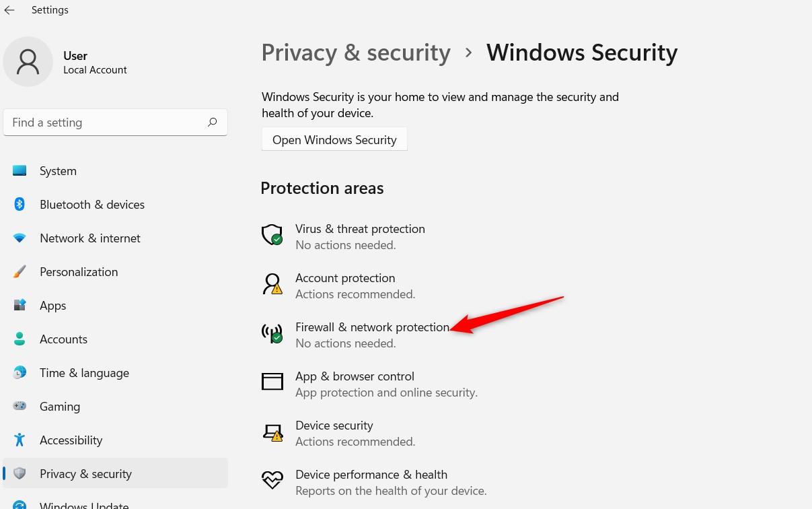Open Network & internet settings
Screen dimensions: 812x509
(90, 238)
